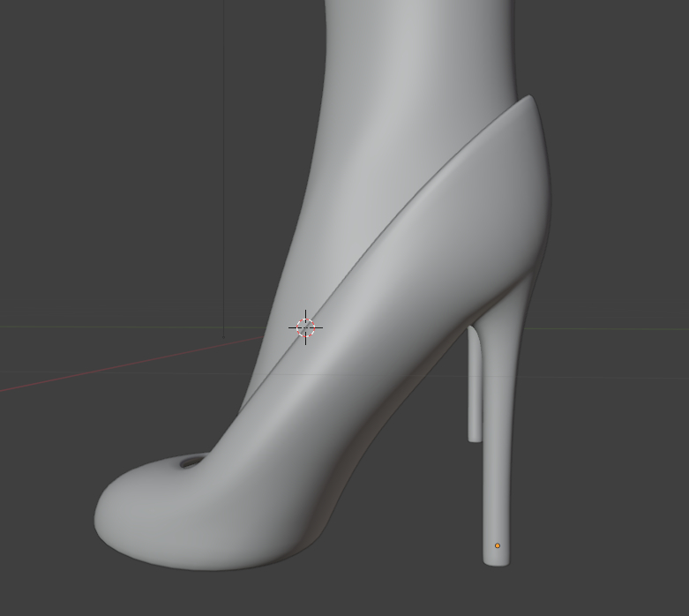Click the pointed top tip of heel counter
Screen dimensions: 689x616
[x=529, y=99]
